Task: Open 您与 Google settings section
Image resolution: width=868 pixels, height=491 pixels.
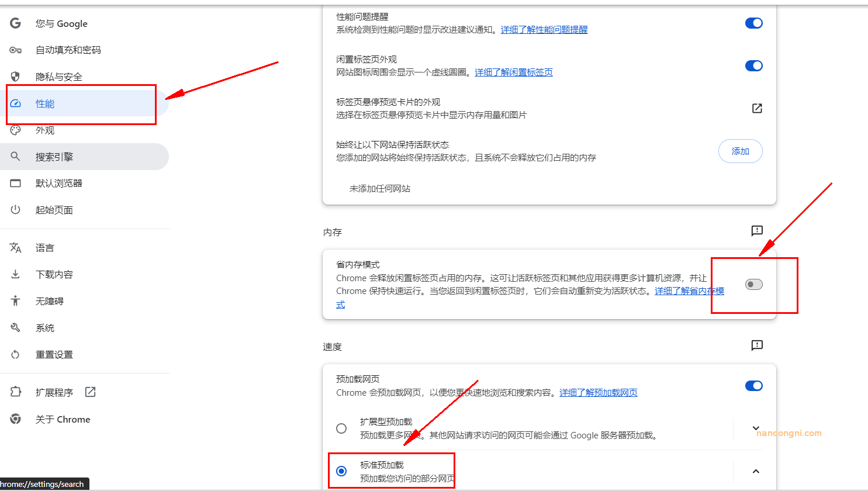Action: [x=85, y=23]
